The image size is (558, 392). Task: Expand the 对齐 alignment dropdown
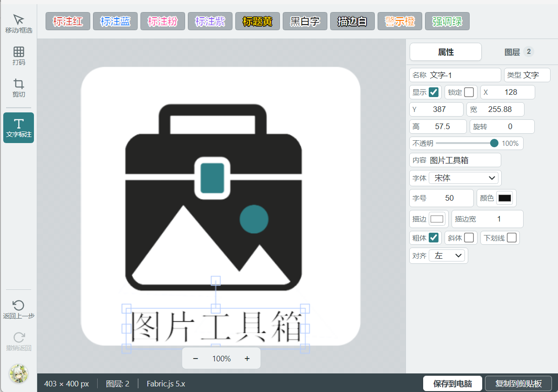point(447,255)
